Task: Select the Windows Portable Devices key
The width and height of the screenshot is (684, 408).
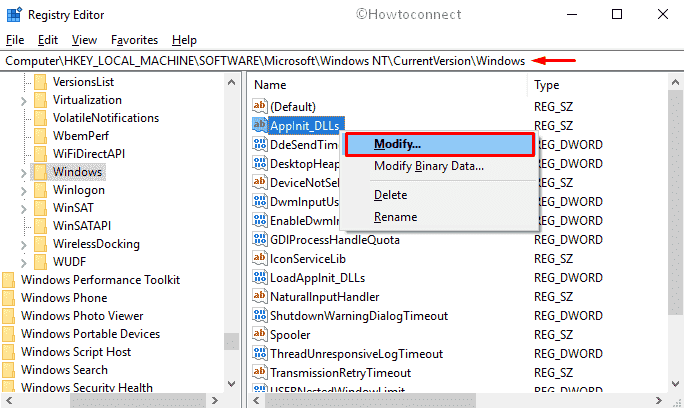Action: (x=90, y=334)
